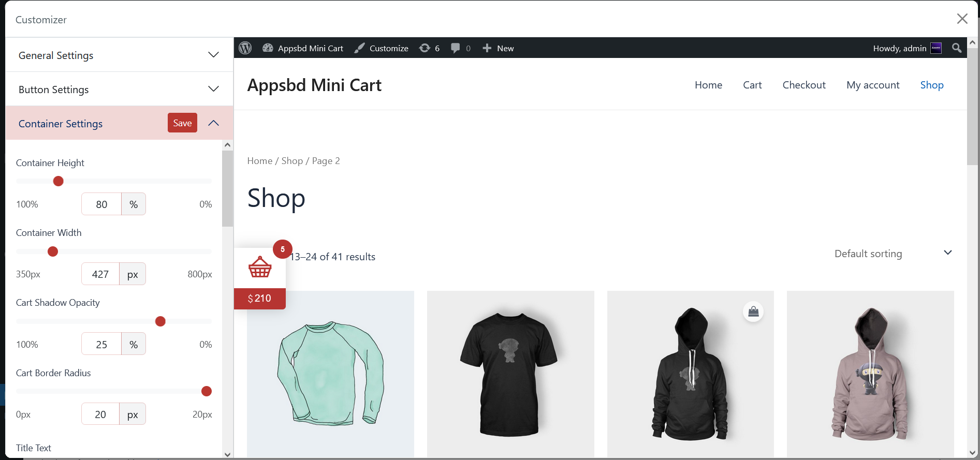Open the Default sorting dropdown
The image size is (980, 460).
coord(894,254)
